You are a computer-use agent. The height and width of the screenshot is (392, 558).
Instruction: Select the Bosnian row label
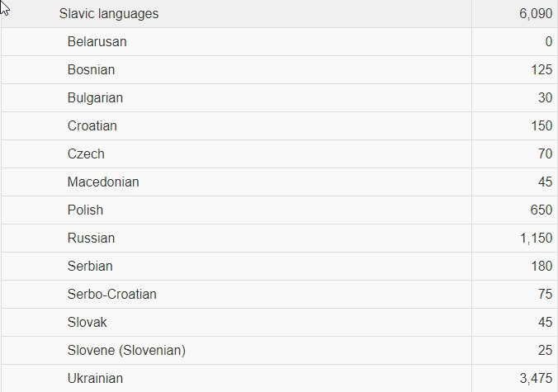coord(91,70)
